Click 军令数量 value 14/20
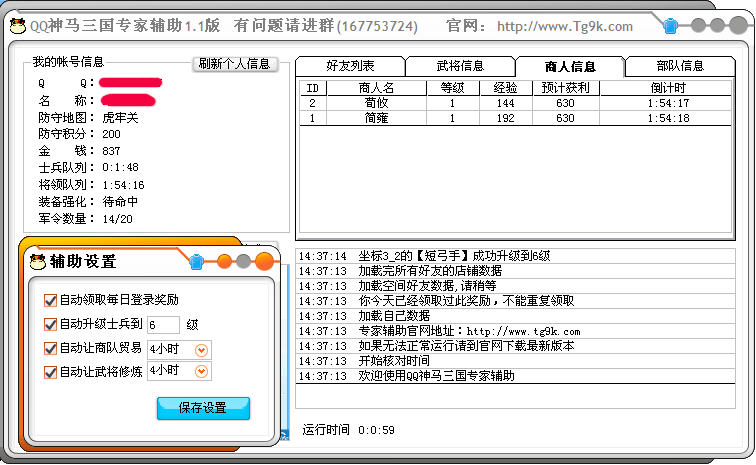This screenshot has height=465, width=756. click(117, 219)
